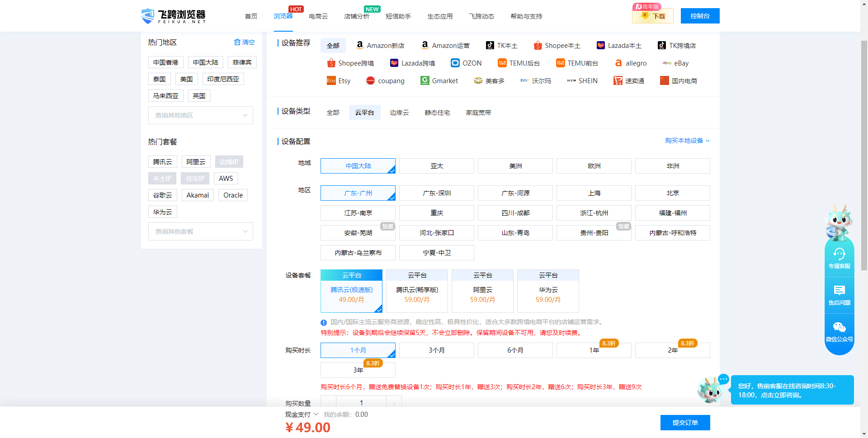Expand the 查询其他套餐 dropdown

[x=200, y=231]
